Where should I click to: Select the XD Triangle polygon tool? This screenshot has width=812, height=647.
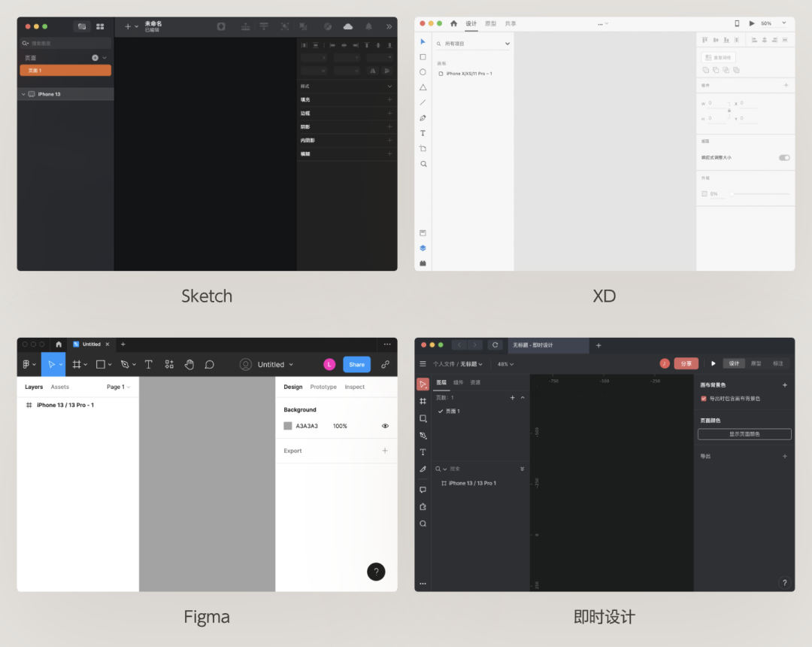[423, 87]
